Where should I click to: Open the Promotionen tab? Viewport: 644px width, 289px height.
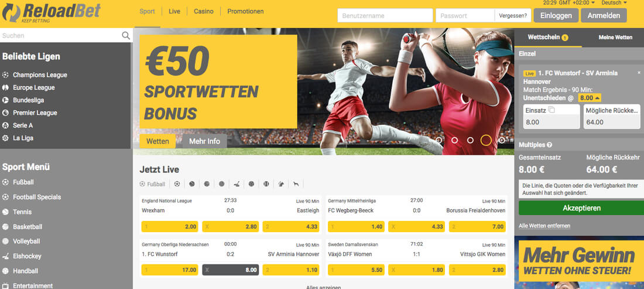pos(246,12)
